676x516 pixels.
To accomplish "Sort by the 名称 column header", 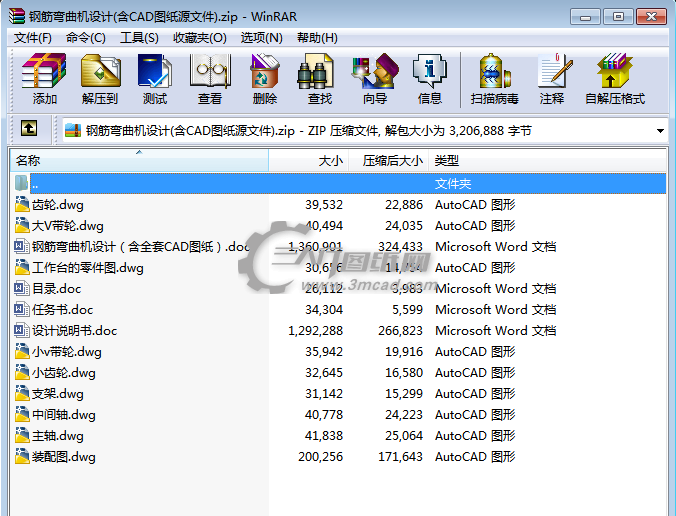I will (139, 160).
